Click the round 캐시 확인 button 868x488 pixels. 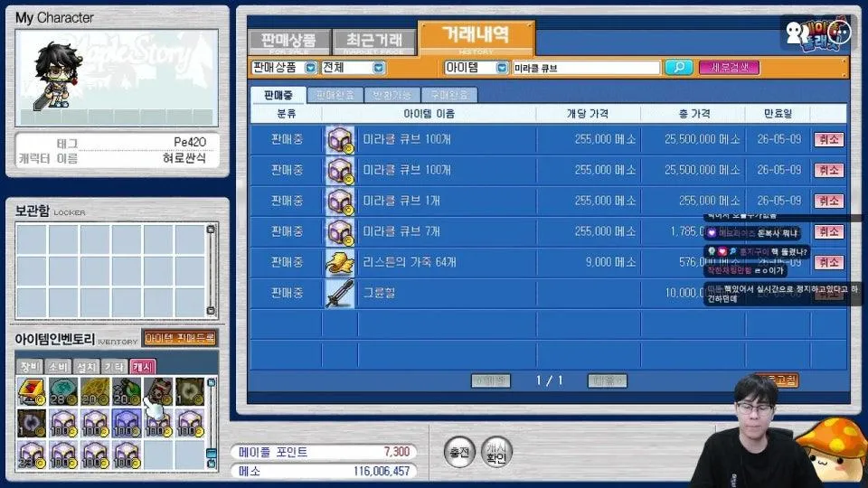tap(496, 452)
